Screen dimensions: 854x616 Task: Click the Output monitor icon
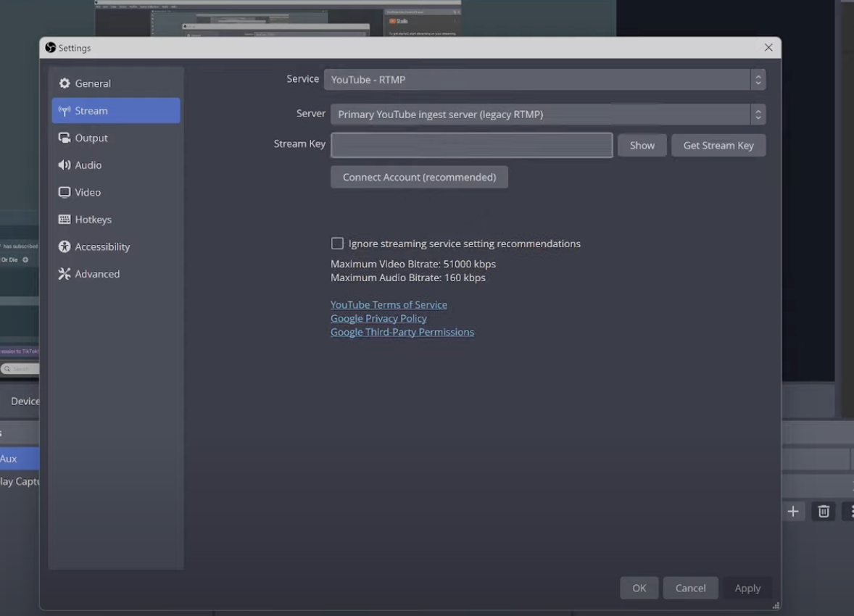point(65,138)
